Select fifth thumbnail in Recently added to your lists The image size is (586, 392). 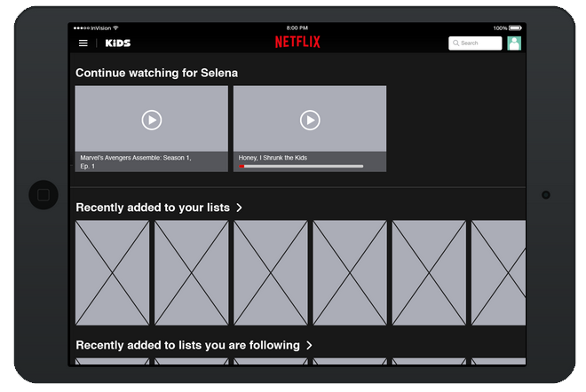[429, 272]
